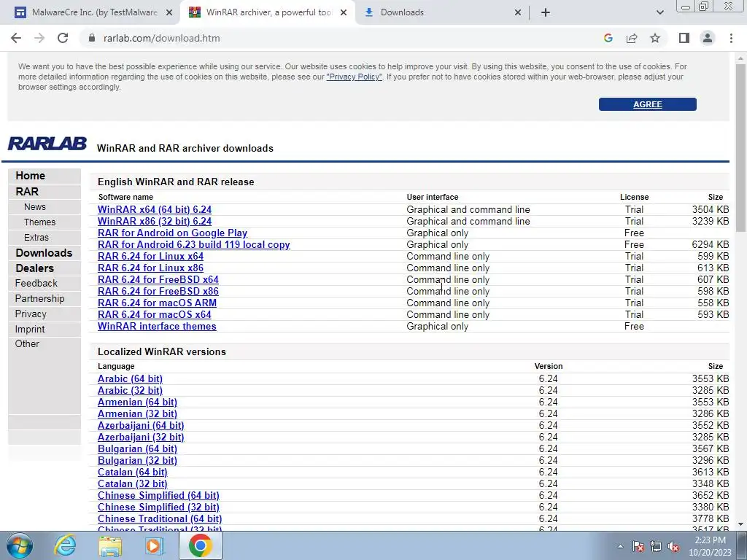Open the Windows Start button
This screenshot has width=747, height=560.
click(20, 545)
